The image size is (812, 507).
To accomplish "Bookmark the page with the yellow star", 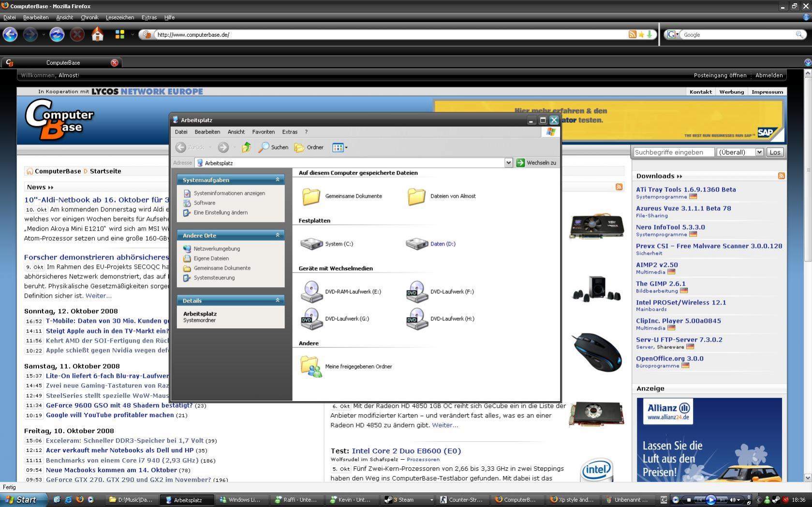I will [x=641, y=34].
